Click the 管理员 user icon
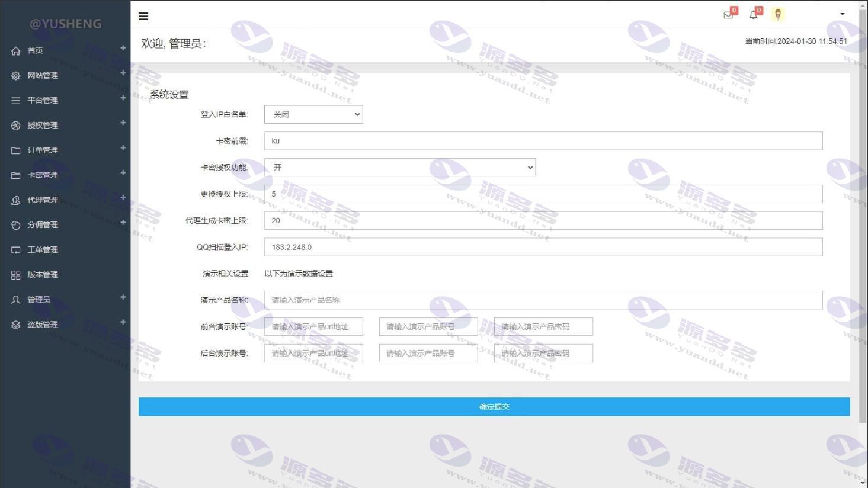The image size is (868, 488). click(16, 300)
